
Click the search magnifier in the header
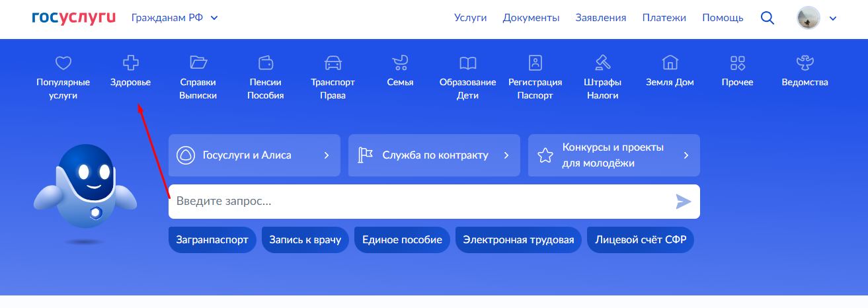point(768,18)
